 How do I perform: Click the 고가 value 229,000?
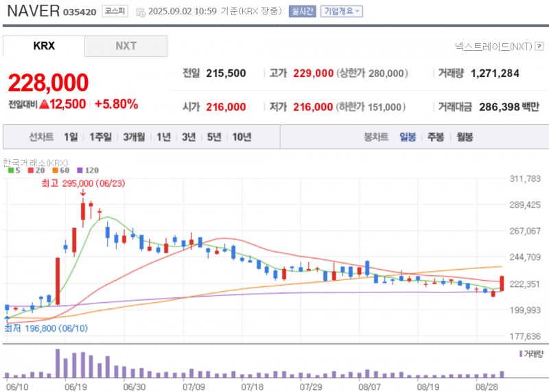click(313, 73)
